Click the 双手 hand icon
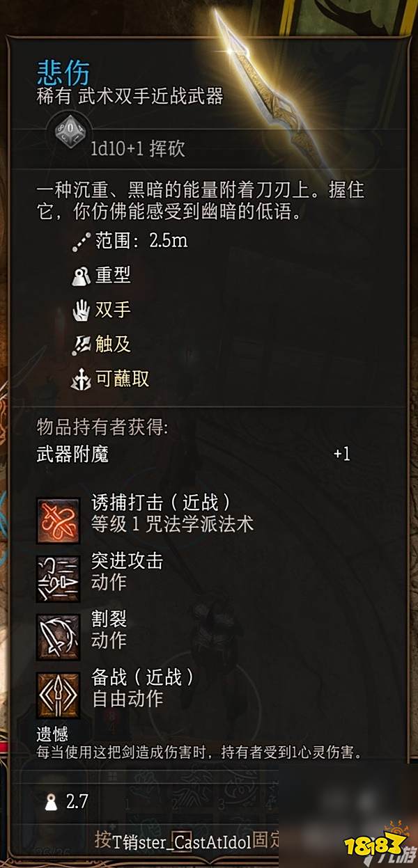Screen dimensions: 418x868 tap(81, 310)
